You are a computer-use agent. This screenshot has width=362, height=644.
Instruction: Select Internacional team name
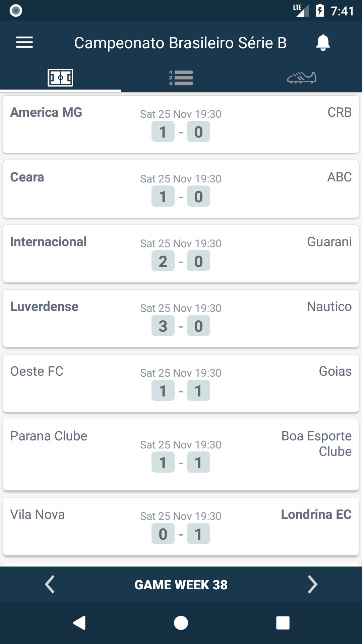[49, 242]
